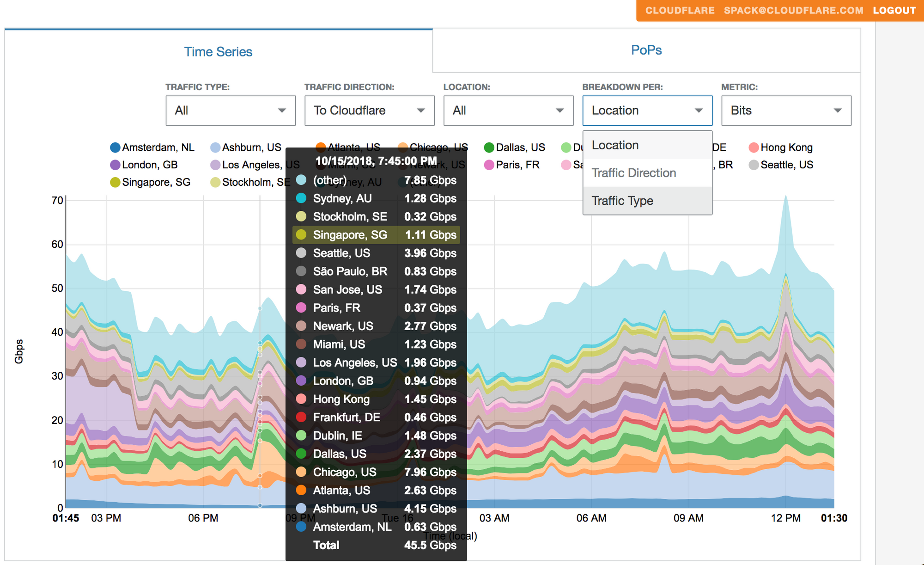Viewport: 924px width, 565px height.
Task: Click the SPACK@CLOUDFLARE.COM account link
Action: [793, 10]
